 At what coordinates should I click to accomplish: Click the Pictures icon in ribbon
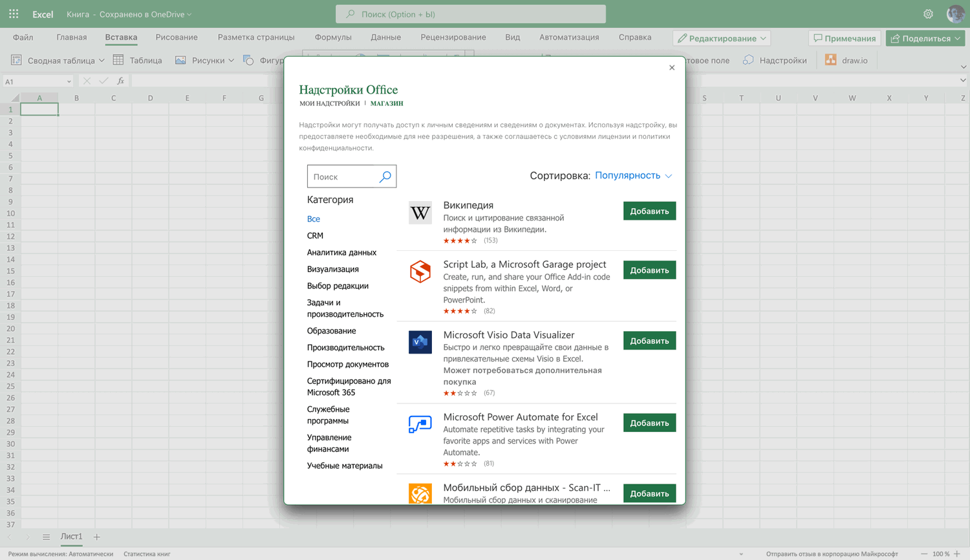180,60
